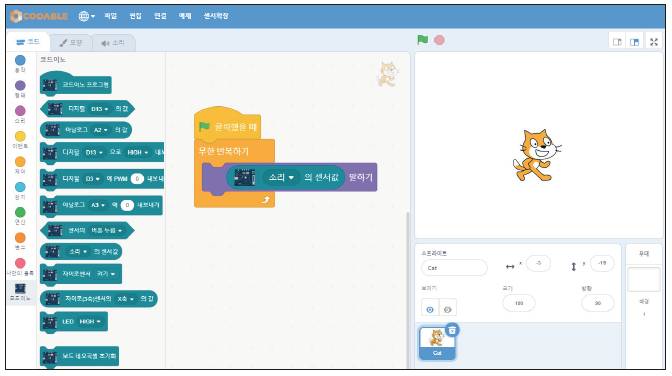Open the 연결 menu
The height and width of the screenshot is (376, 672).
click(x=160, y=16)
